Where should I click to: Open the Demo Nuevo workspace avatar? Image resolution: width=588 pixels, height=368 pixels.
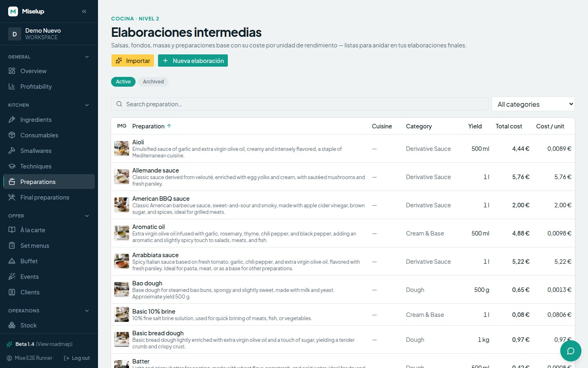(x=15, y=34)
